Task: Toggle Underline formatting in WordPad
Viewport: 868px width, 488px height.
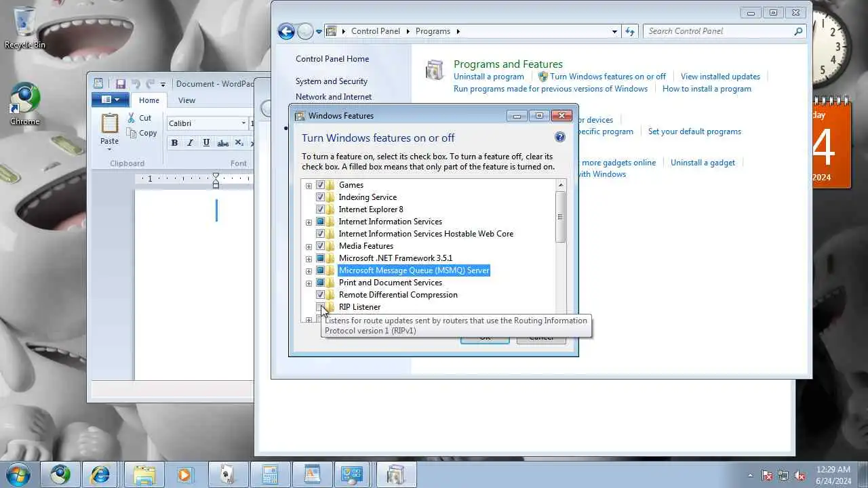Action: click(x=205, y=143)
